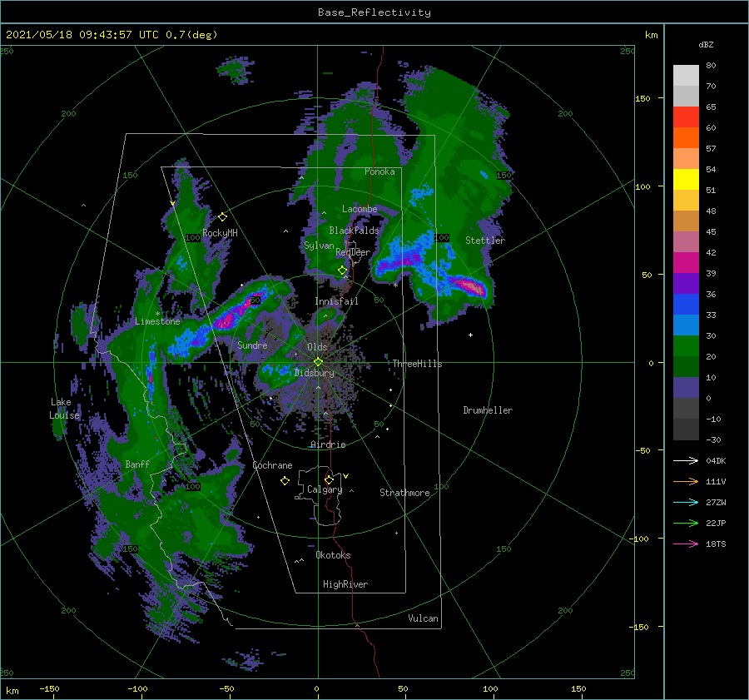Pick the indigo 10 dBZ color swatch
Image resolution: width=749 pixels, height=700 pixels.
tap(686, 387)
